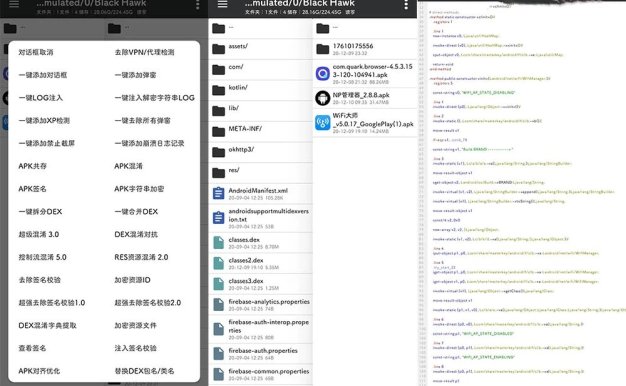This screenshot has width=626, height=386.
Task: Select 一键LOG注入 entry
Action: 40,97
